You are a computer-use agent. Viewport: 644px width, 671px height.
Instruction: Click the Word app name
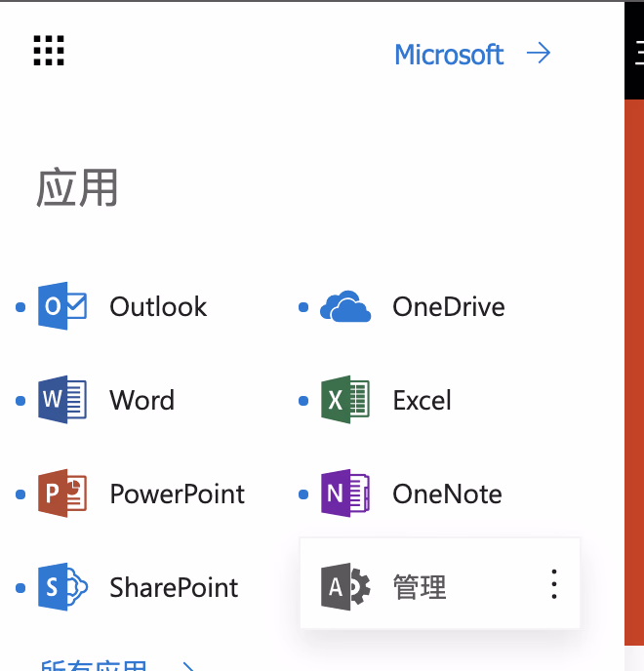pos(141,401)
